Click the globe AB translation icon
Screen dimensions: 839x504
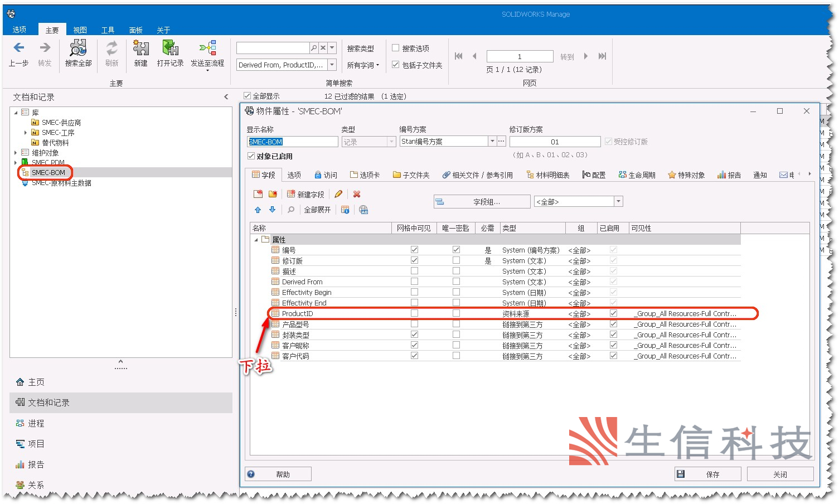(x=363, y=210)
